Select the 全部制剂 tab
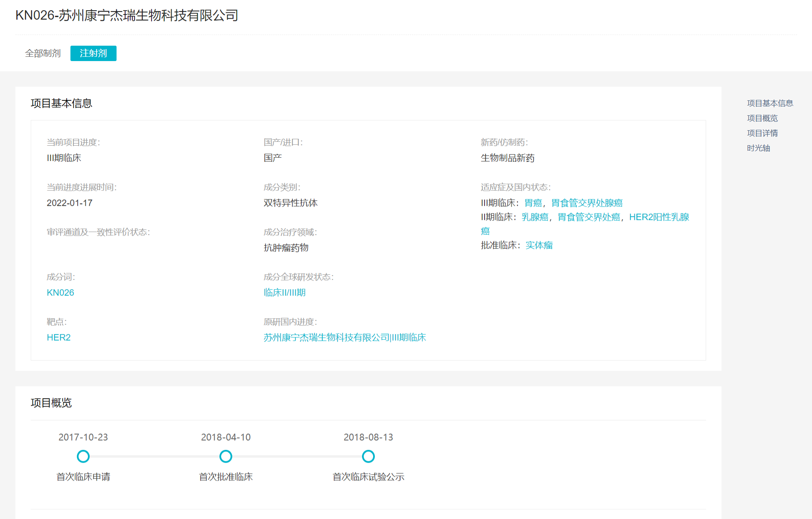 43,53
